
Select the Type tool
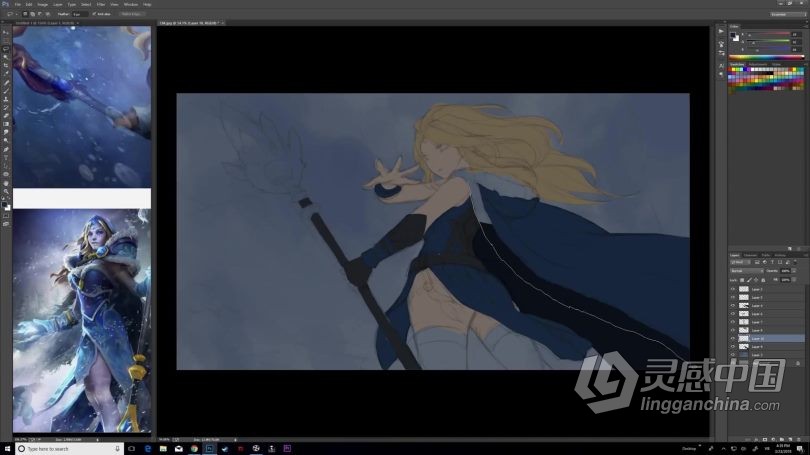pyautogui.click(x=6, y=157)
